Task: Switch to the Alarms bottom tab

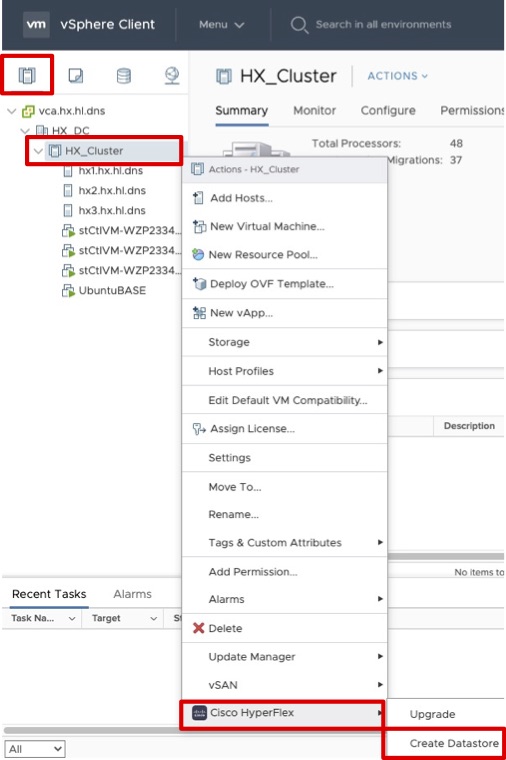Action: [132, 594]
